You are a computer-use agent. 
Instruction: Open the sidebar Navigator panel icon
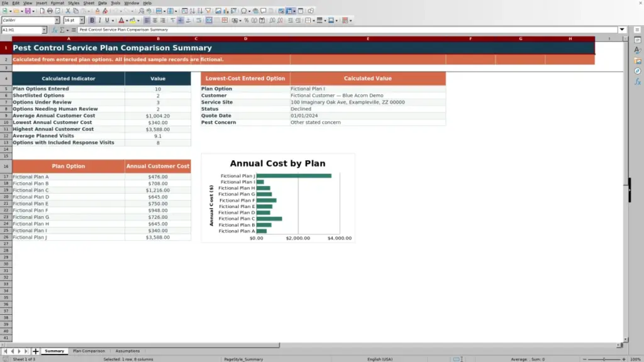point(638,72)
